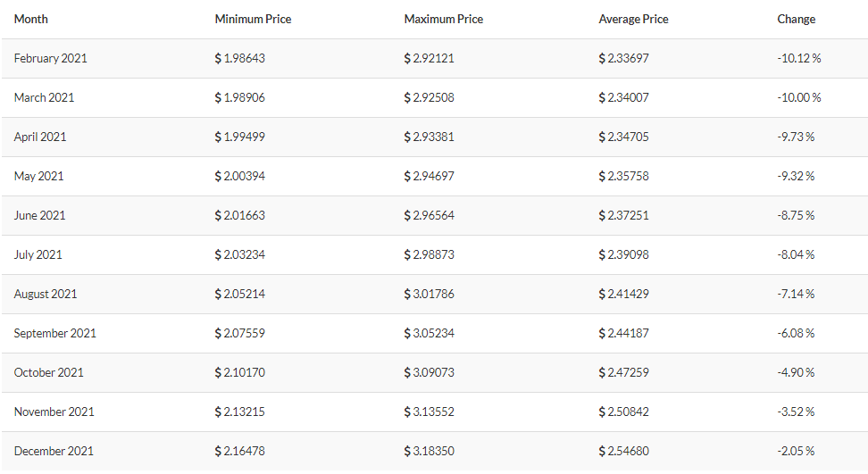Click August 2021 average price $2.41429
The height and width of the screenshot is (474, 868).
623,295
